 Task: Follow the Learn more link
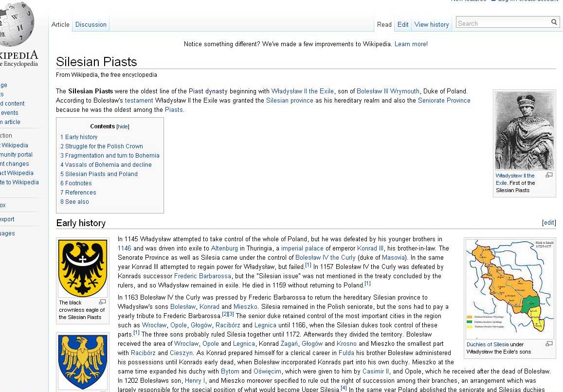tap(411, 44)
